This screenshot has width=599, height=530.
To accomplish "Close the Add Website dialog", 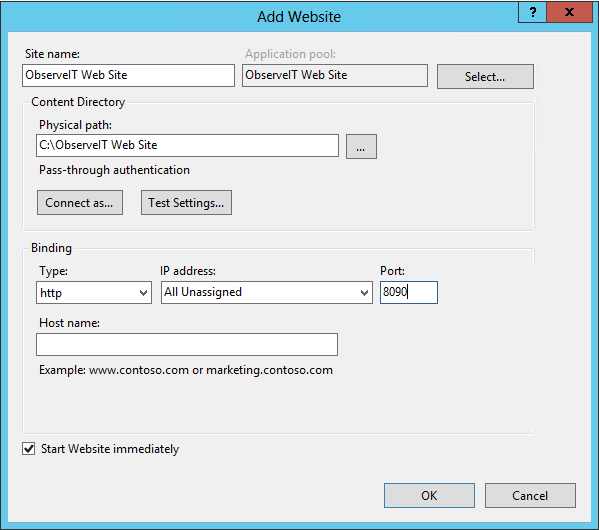I will coord(569,12).
